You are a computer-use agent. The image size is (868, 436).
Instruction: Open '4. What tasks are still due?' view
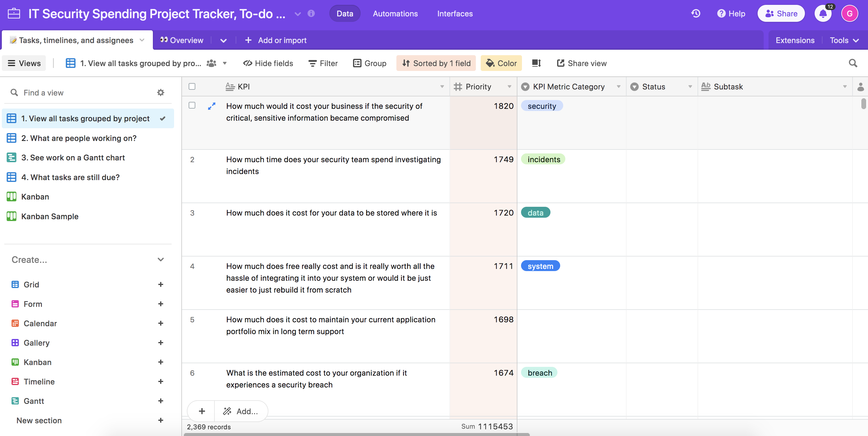(88, 177)
